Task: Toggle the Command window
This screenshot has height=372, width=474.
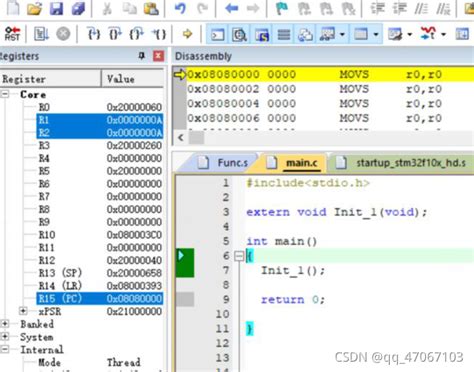Action: point(217,34)
